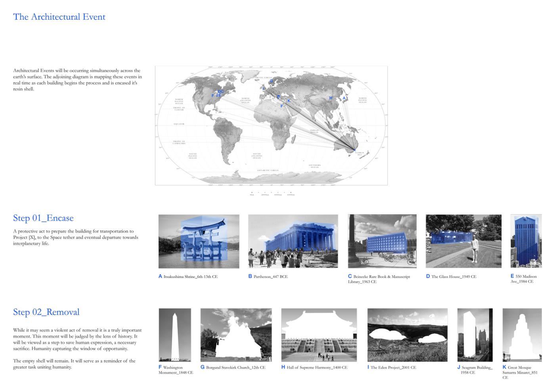Select the 550 Madison Ave tower image

point(526,242)
